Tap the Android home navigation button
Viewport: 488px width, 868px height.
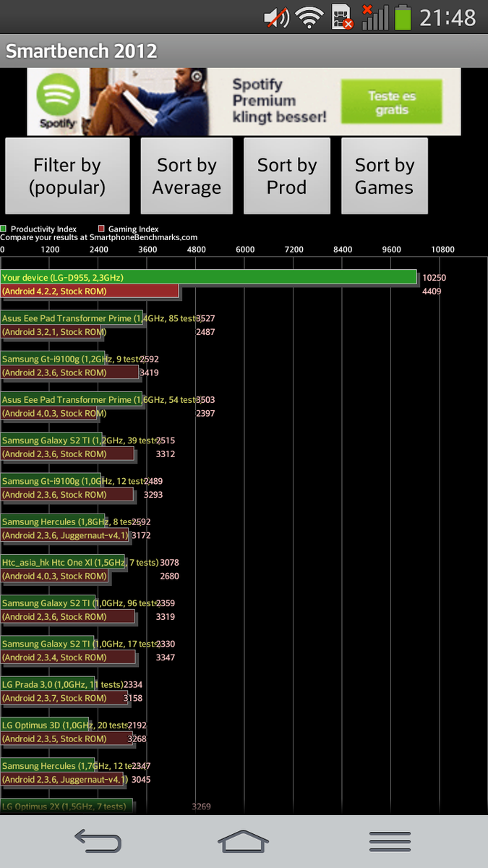click(244, 841)
